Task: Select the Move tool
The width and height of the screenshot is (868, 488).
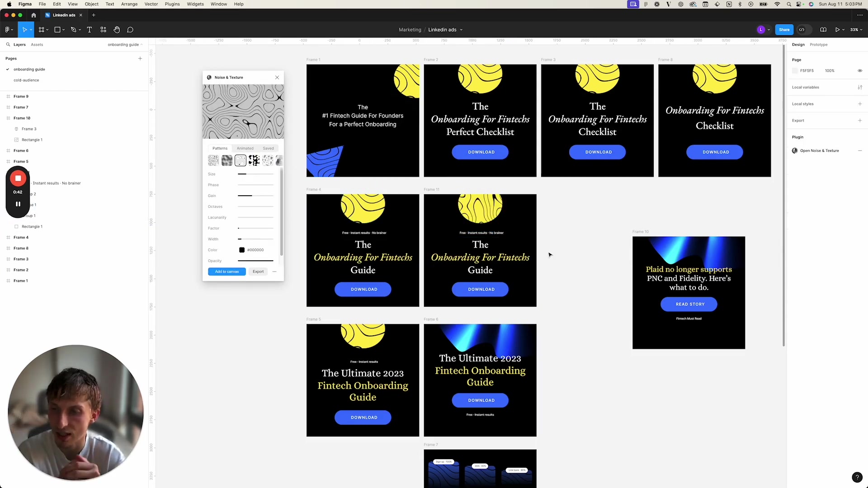Action: (24, 30)
